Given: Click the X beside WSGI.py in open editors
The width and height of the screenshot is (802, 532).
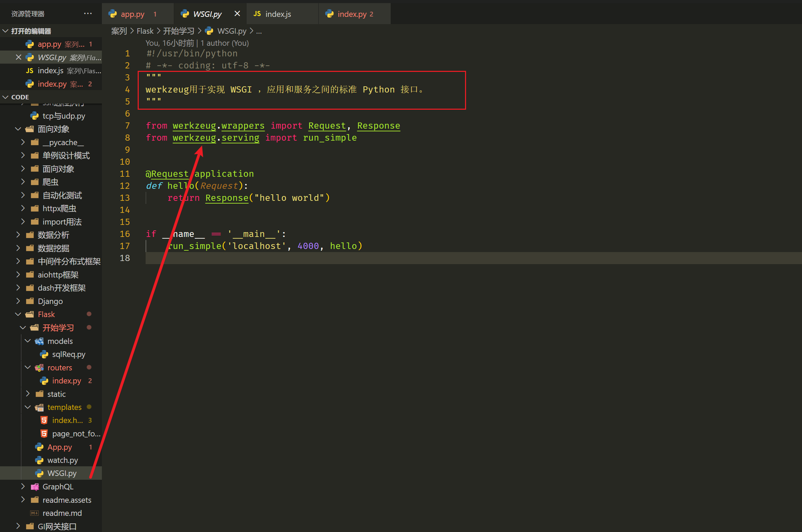Looking at the screenshot, I should coord(19,57).
